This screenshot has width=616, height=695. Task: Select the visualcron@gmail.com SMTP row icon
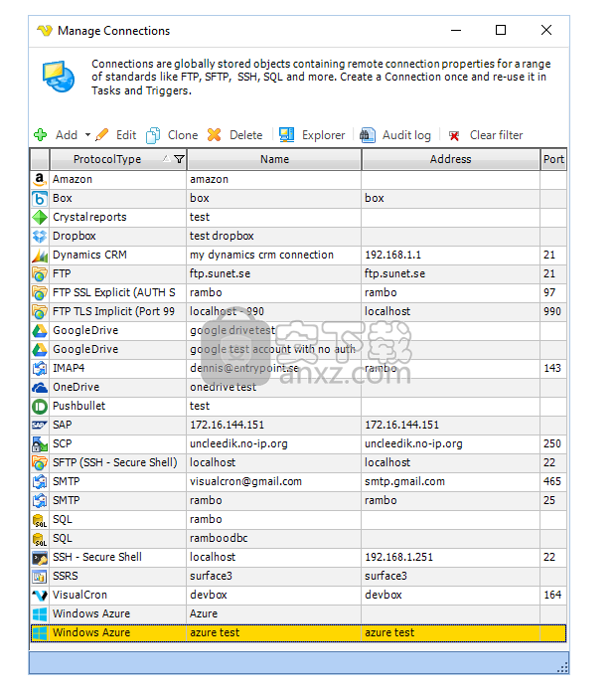tap(40, 481)
